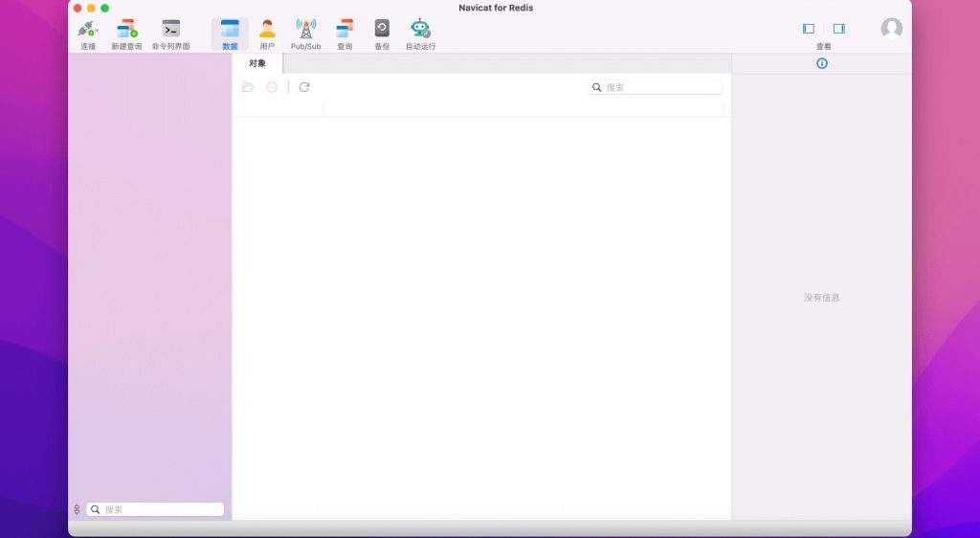This screenshot has height=538, width=980.
Task: Open 新建查询 (New Query)
Action: [x=126, y=29]
